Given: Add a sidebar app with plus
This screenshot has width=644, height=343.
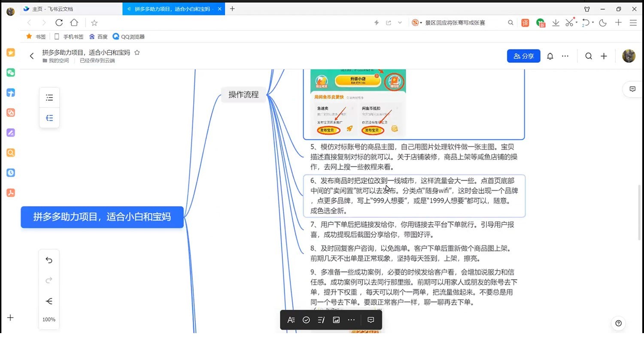Looking at the screenshot, I should point(11,318).
